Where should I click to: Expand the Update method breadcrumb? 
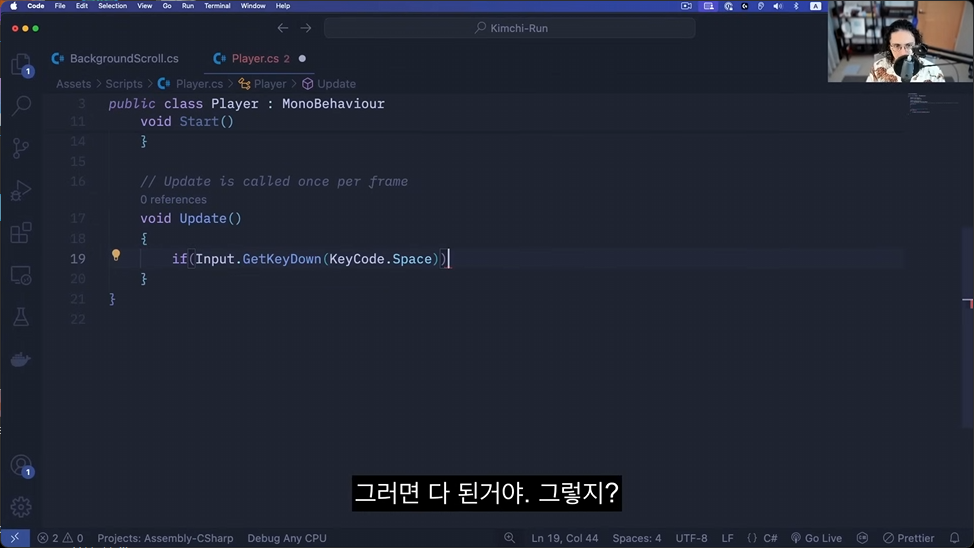[x=329, y=84]
